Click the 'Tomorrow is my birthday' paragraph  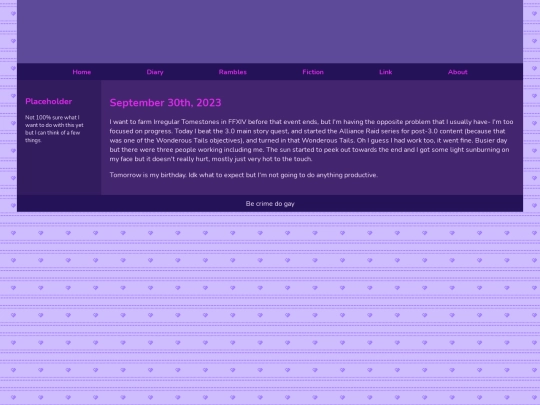(x=244, y=175)
